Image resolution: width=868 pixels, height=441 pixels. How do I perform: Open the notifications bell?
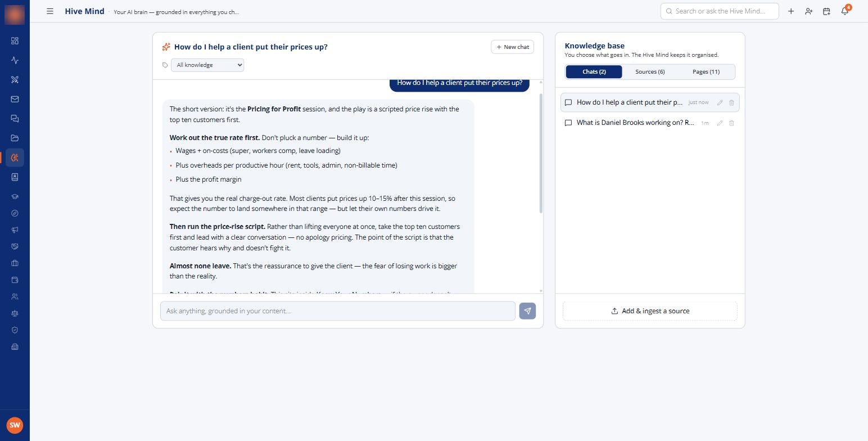[844, 11]
